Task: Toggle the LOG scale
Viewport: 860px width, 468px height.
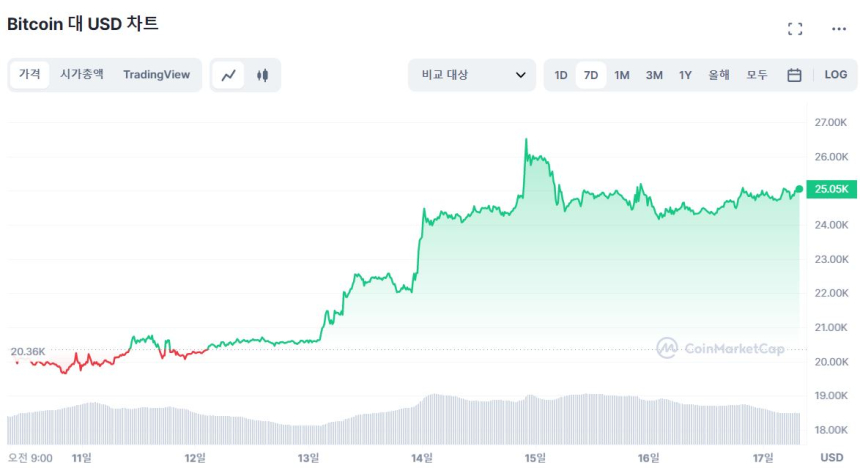Action: (835, 75)
